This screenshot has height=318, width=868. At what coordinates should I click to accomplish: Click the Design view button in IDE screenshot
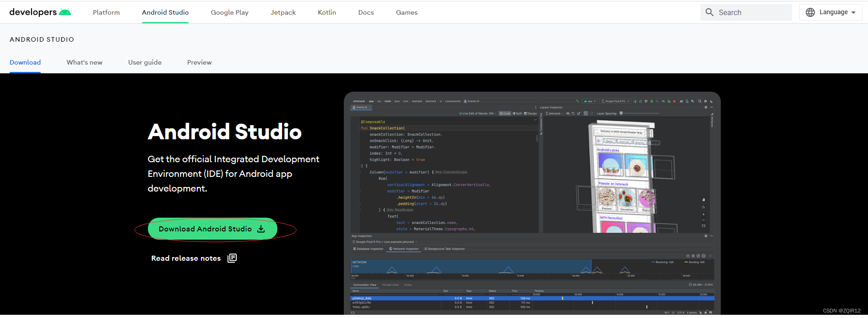[x=531, y=113]
